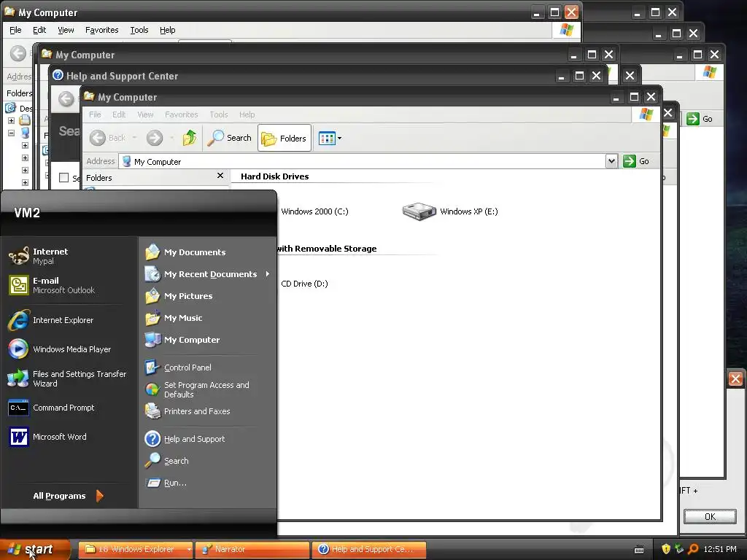Image resolution: width=747 pixels, height=560 pixels.
Task: Switch to Narrator taskbar button
Action: [252, 549]
